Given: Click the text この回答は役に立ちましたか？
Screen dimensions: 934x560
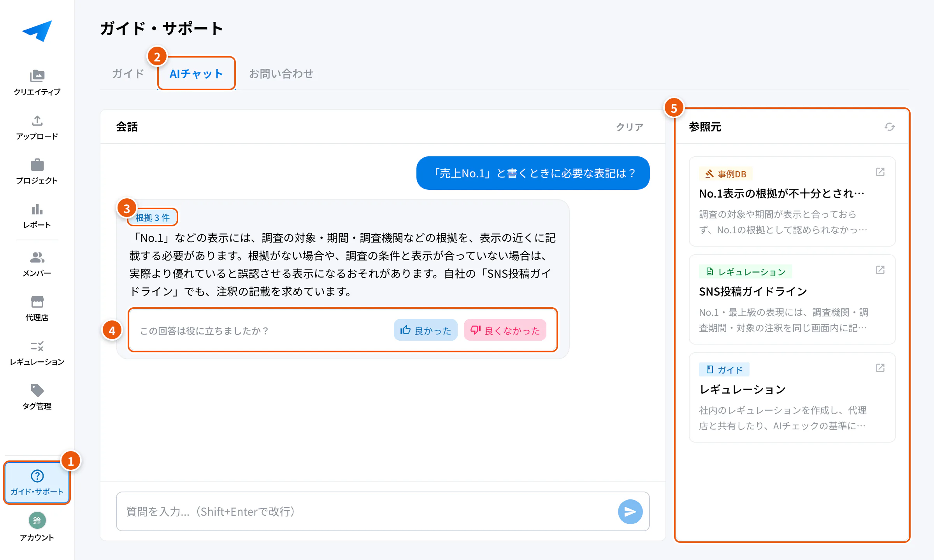Looking at the screenshot, I should point(204,331).
